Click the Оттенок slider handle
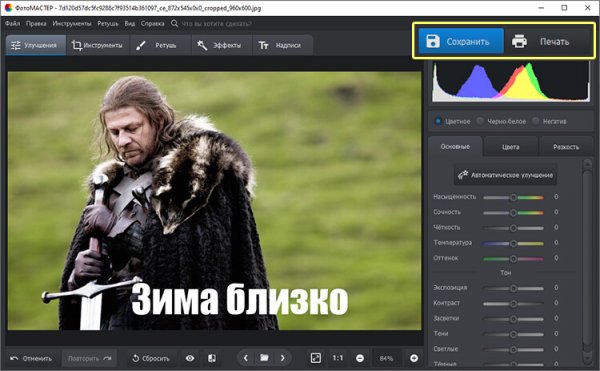 [x=513, y=259]
